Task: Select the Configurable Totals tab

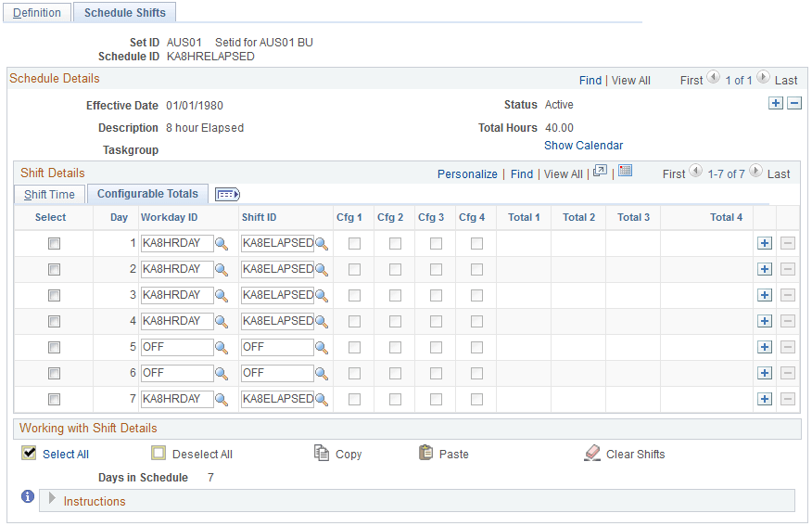Action: (x=147, y=194)
